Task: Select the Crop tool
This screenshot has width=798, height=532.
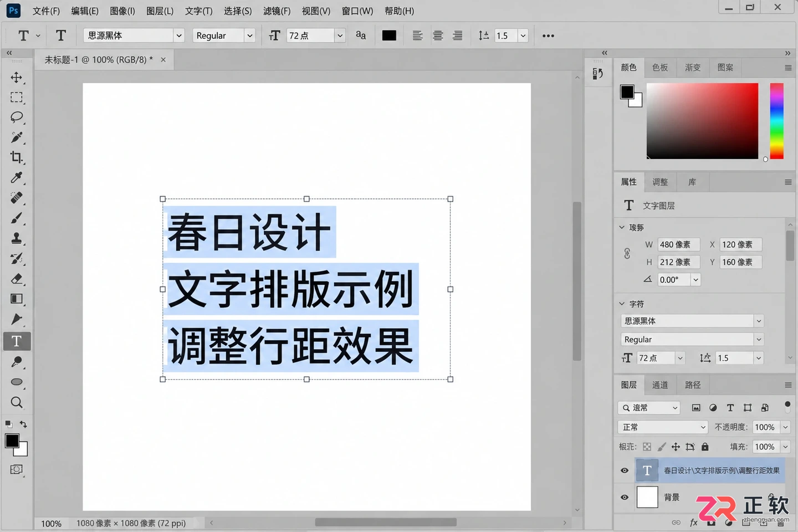Action: click(x=17, y=157)
